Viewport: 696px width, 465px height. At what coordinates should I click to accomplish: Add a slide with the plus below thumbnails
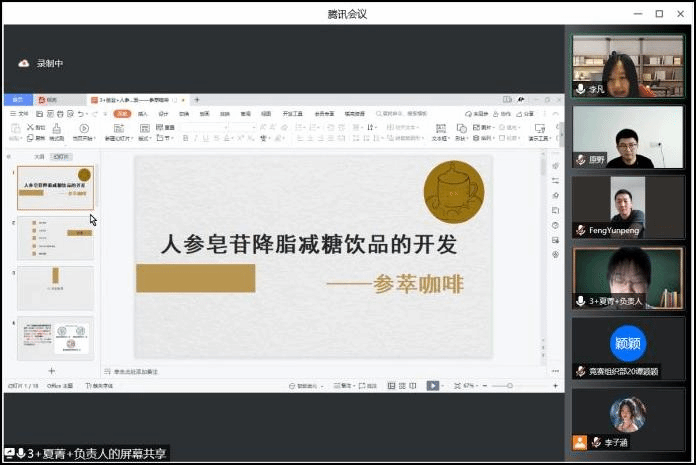coord(51,371)
